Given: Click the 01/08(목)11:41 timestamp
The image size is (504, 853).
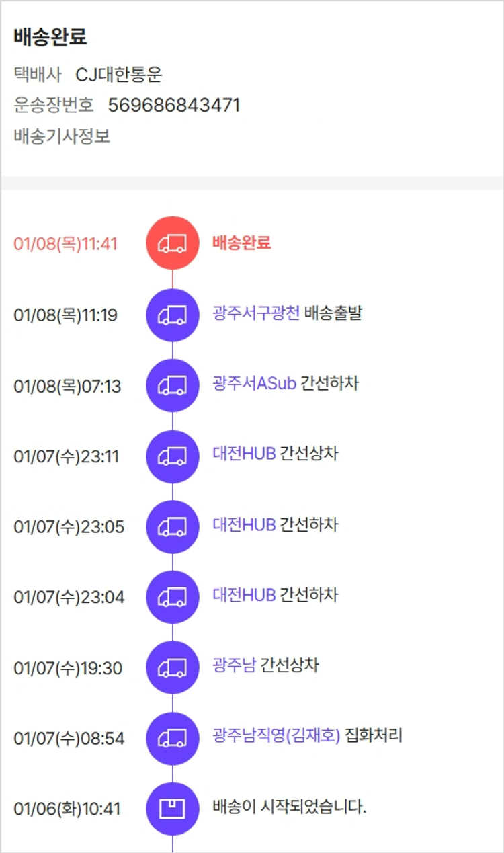Looking at the screenshot, I should [x=66, y=243].
